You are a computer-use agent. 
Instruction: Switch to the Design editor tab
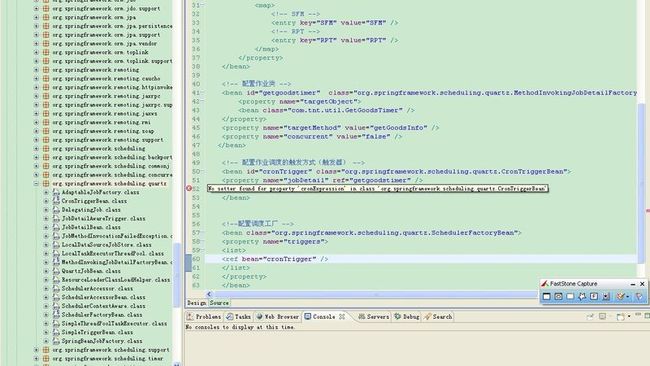[196, 303]
